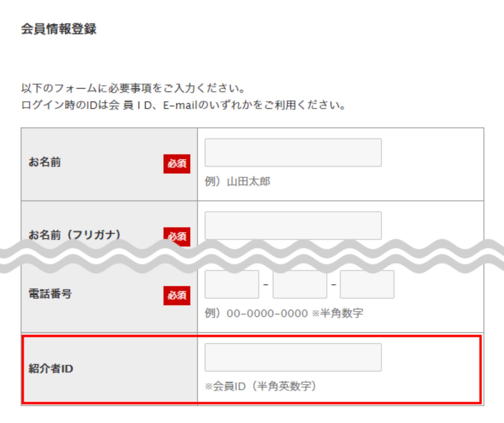Viewport: 504px width, 423px height.
Task: Click the 必須 badge beside お名前（フリガナ）
Action: pos(177,236)
